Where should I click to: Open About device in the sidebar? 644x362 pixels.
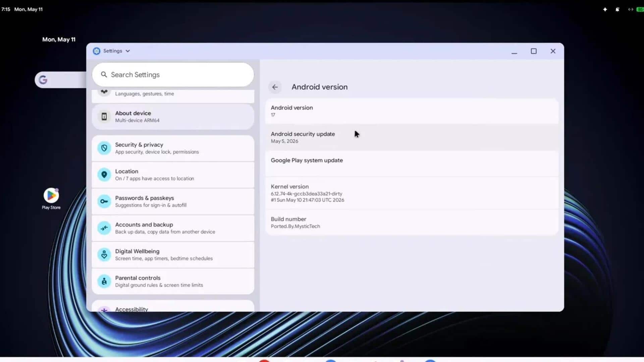[173, 117]
